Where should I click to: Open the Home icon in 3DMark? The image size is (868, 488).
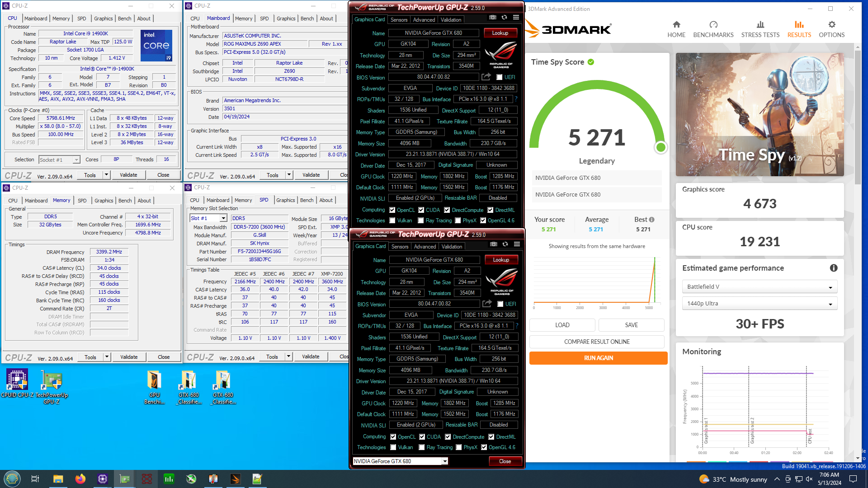click(676, 25)
